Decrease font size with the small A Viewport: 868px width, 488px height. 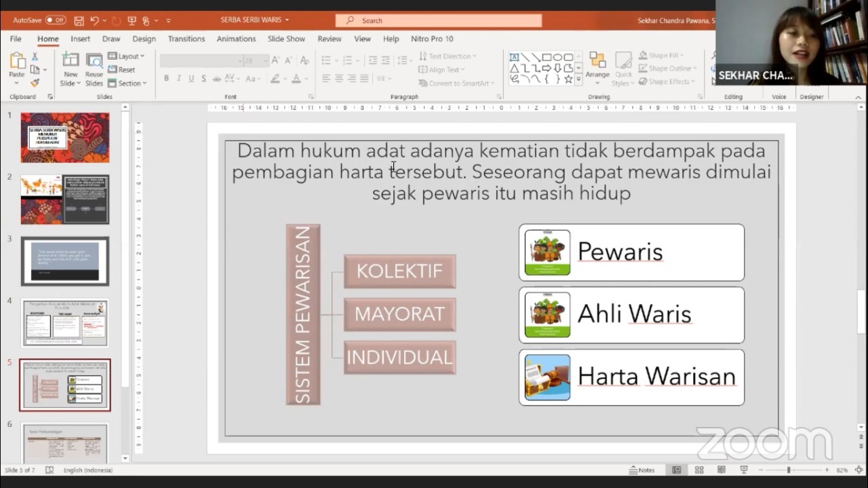tap(289, 60)
